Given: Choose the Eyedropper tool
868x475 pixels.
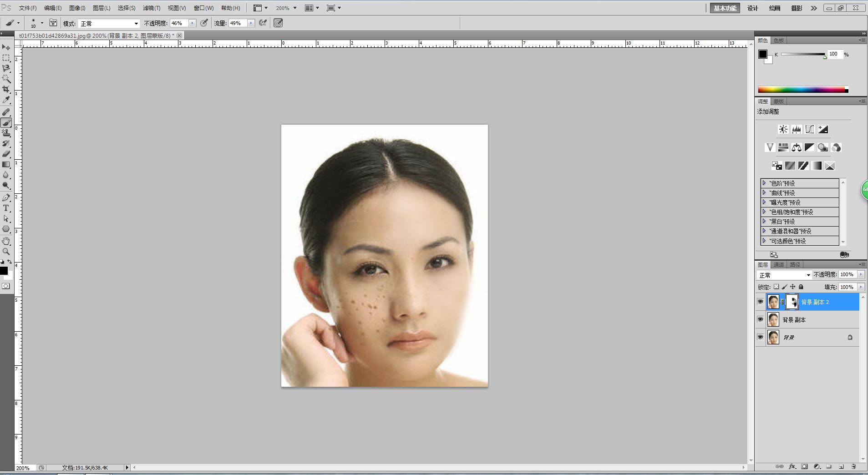Looking at the screenshot, I should 6,100.
